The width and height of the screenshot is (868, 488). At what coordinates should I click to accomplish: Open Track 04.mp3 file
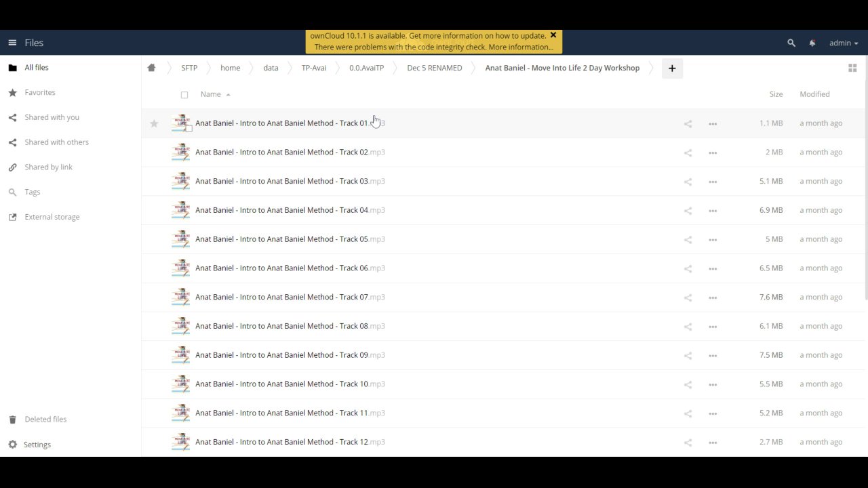(290, 210)
